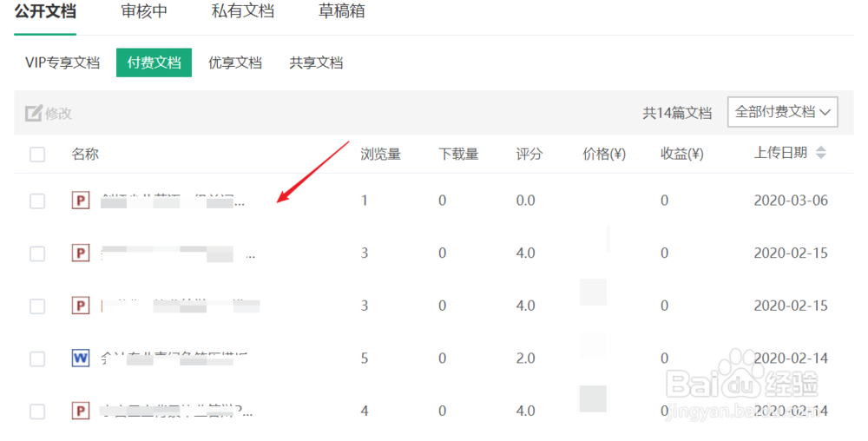Click the 0.0 rating value
Screen dimensions: 868x441
pos(525,201)
